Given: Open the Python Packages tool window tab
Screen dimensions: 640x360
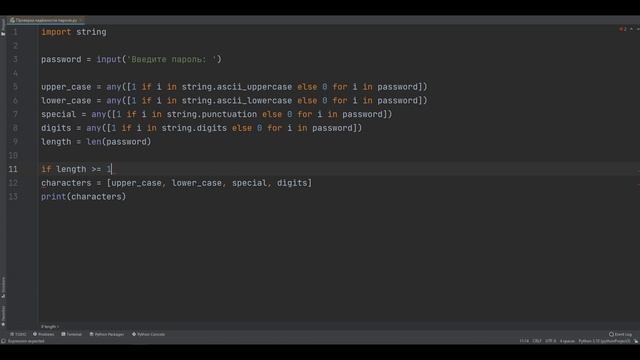Looking at the screenshot, I should [107, 334].
